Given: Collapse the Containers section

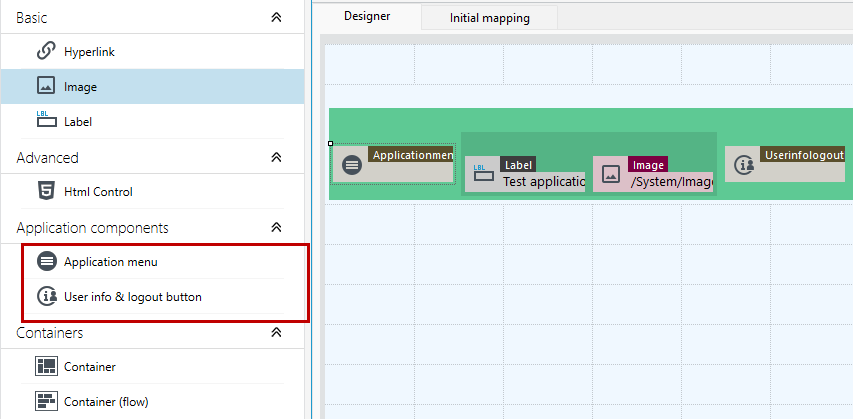Looking at the screenshot, I should pyautogui.click(x=276, y=332).
